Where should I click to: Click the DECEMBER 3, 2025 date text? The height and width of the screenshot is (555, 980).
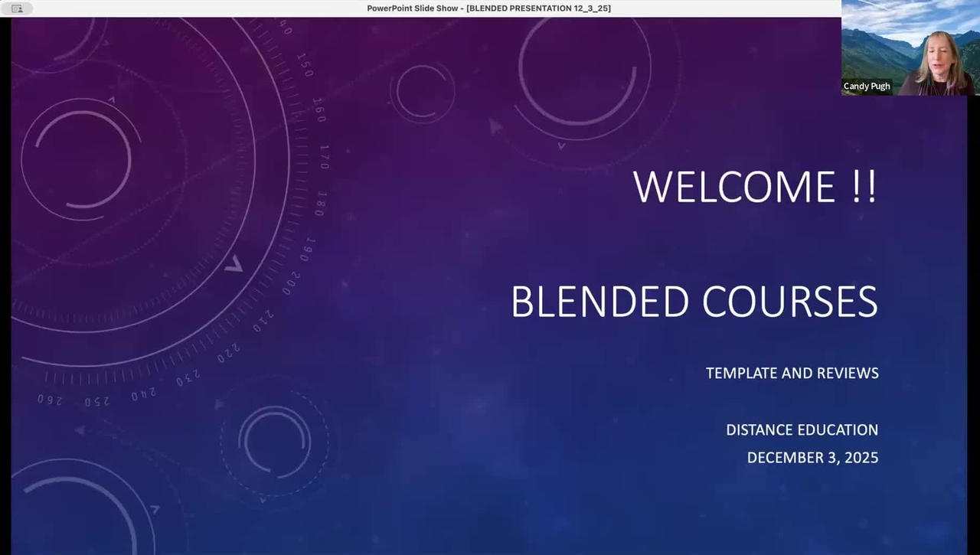coord(812,458)
